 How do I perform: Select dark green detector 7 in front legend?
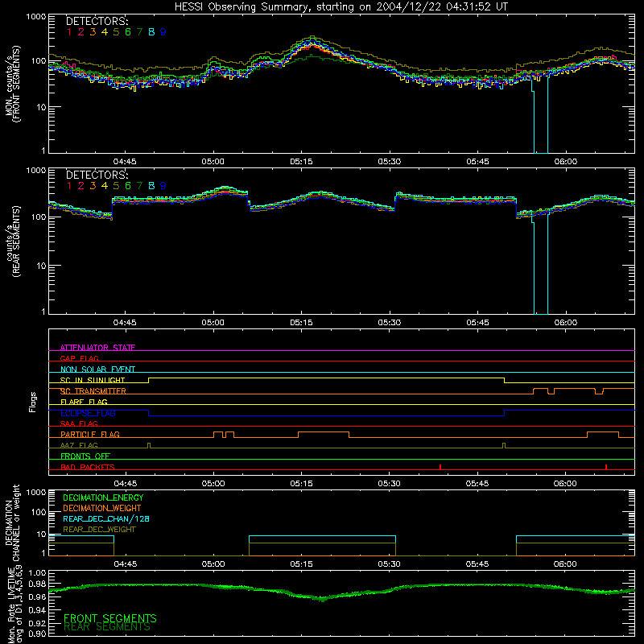[x=139, y=32]
